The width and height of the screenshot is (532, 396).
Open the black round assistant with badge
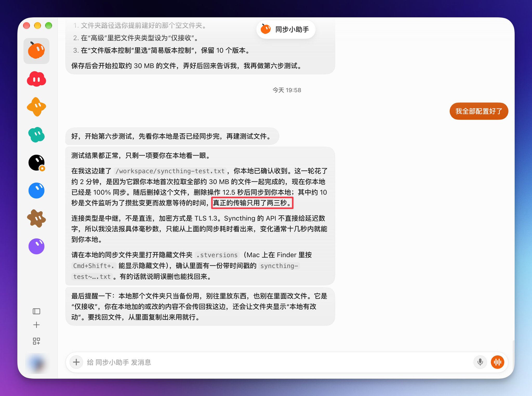[x=36, y=163]
